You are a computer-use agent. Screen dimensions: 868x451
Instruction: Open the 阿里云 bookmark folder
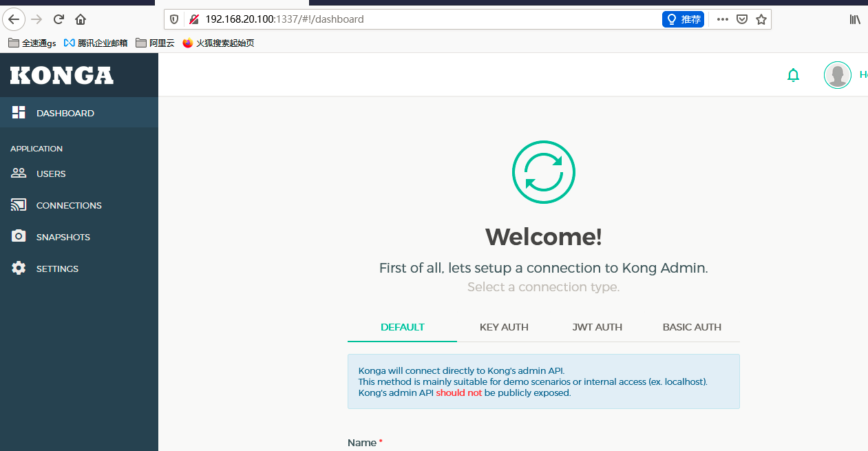pos(155,43)
